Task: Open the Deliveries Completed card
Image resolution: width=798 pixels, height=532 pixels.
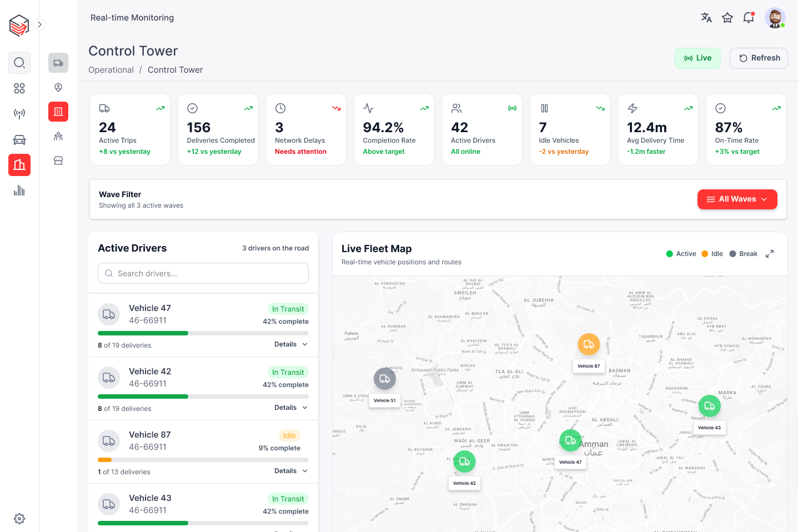Action: coord(218,129)
